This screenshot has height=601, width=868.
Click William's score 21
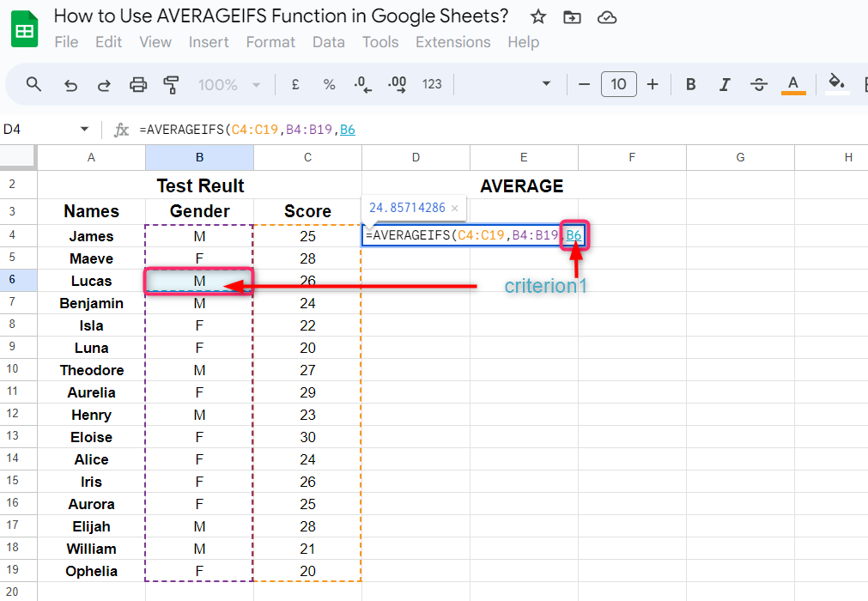pos(307,549)
